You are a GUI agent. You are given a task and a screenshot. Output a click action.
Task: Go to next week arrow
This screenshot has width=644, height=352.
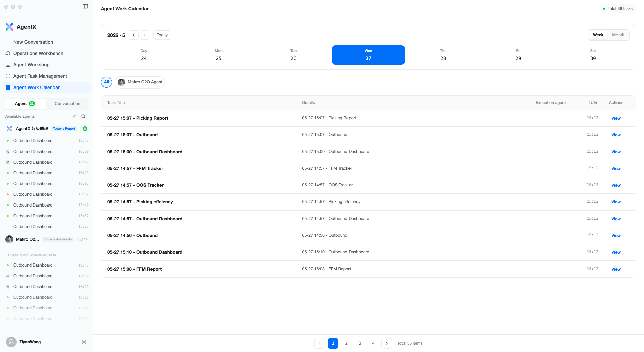pos(145,35)
